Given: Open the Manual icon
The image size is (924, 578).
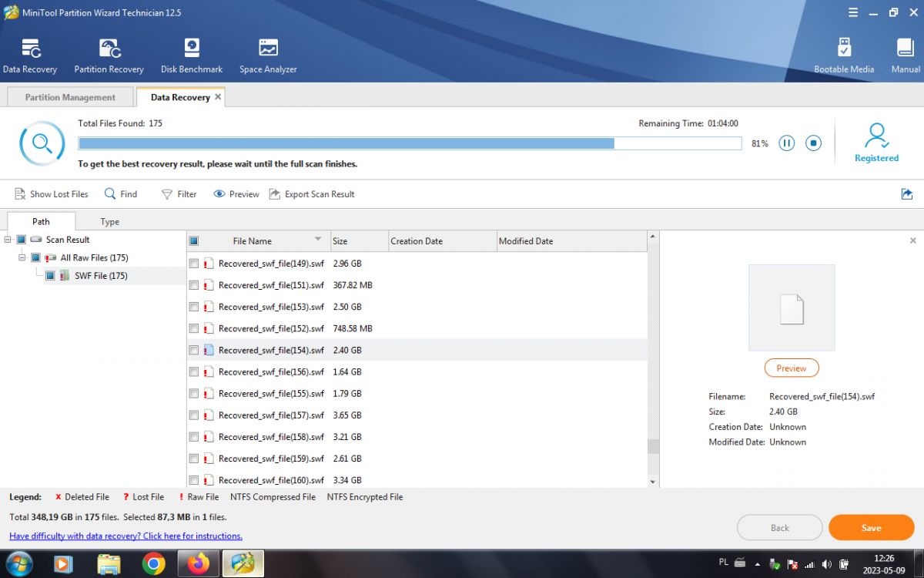Looking at the screenshot, I should tap(906, 48).
